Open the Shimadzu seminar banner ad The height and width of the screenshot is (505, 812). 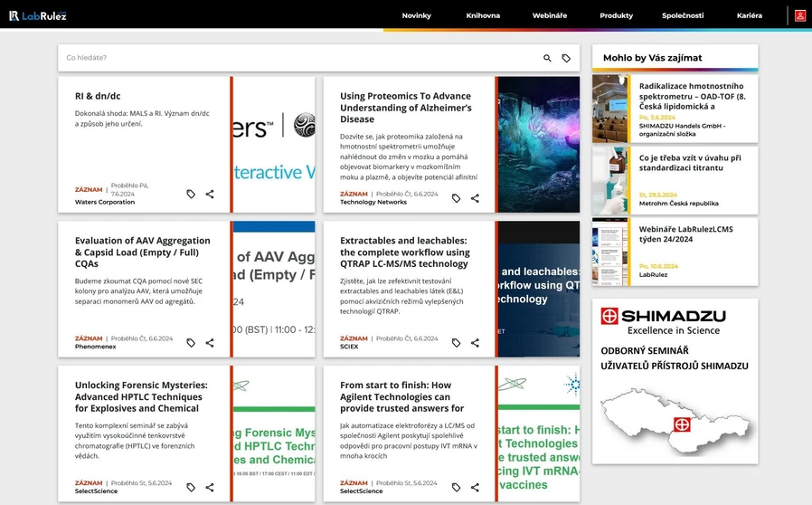[x=675, y=381]
